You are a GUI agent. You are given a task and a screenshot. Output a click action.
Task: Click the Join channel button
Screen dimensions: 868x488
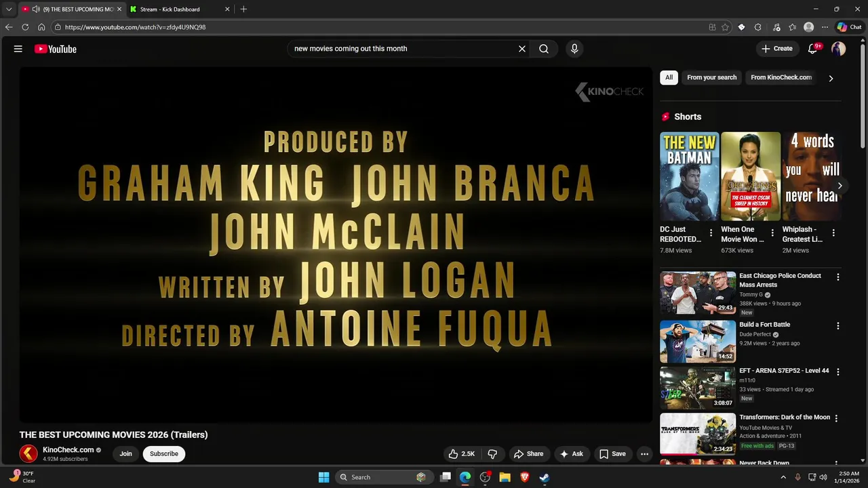pyautogui.click(x=125, y=454)
